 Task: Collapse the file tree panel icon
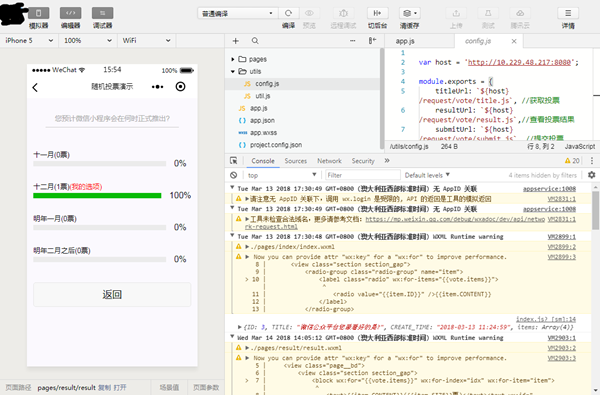pyautogui.click(x=372, y=41)
